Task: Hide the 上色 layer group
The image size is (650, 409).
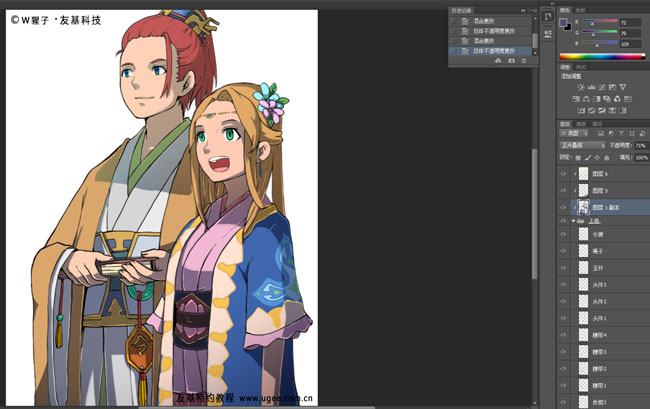Action: [x=563, y=221]
